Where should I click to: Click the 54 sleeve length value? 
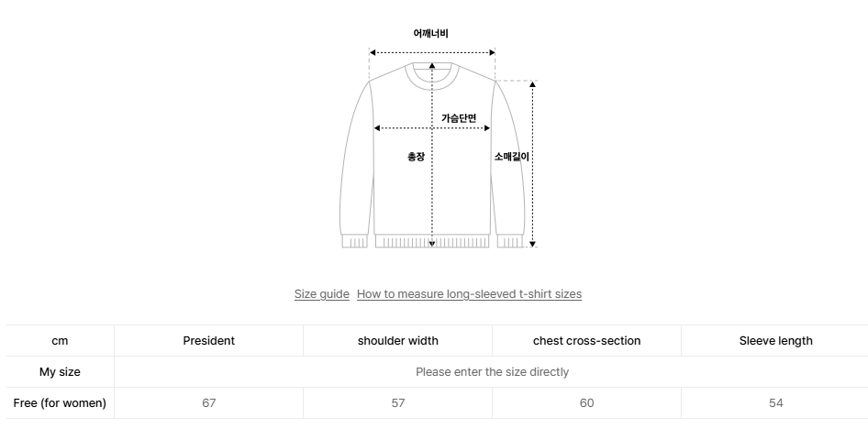(775, 403)
